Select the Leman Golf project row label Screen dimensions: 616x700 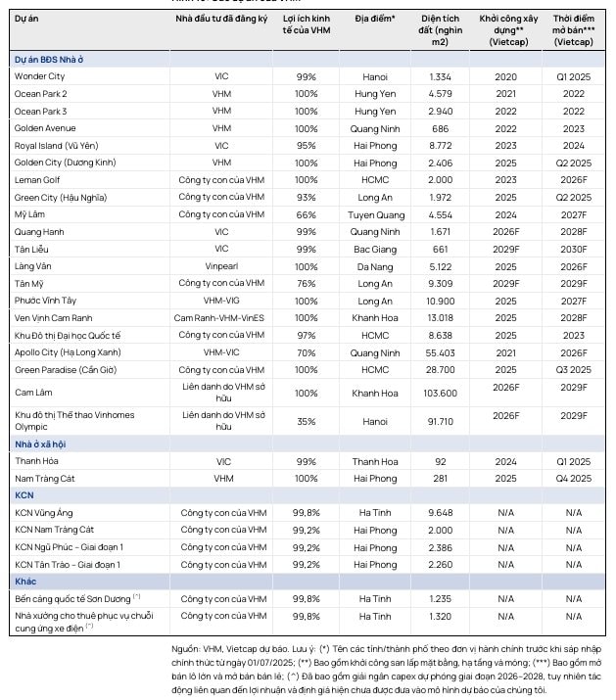(38, 179)
